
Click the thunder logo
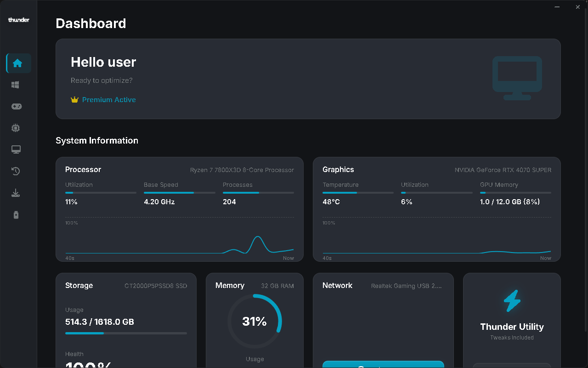coord(19,20)
